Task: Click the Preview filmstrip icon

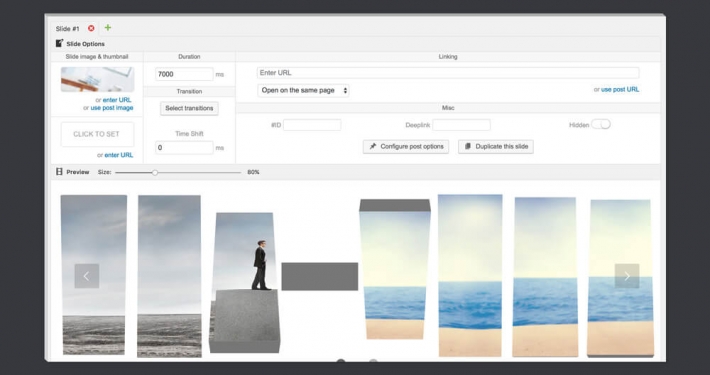Action: (59, 172)
